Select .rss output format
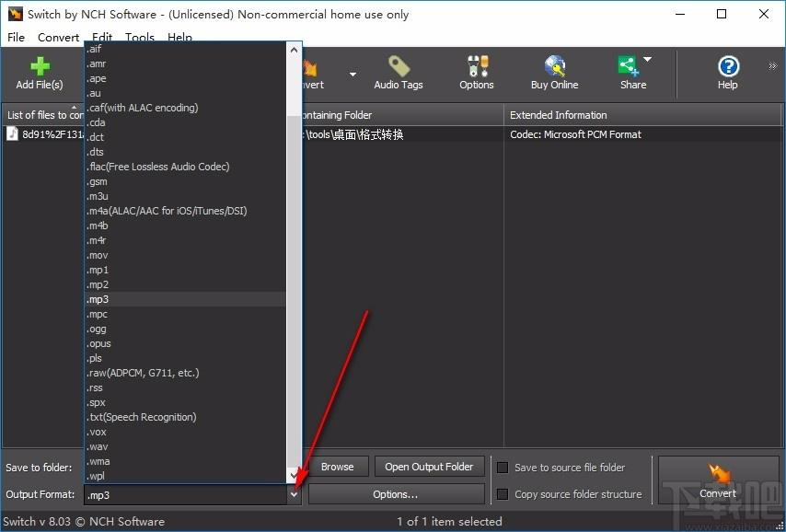The height and width of the screenshot is (532, 786). pyautogui.click(x=184, y=387)
